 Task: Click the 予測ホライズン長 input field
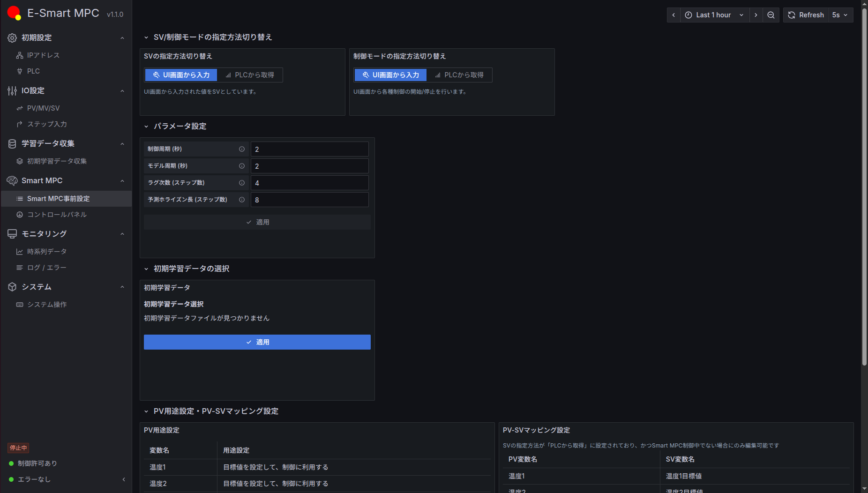coord(310,200)
